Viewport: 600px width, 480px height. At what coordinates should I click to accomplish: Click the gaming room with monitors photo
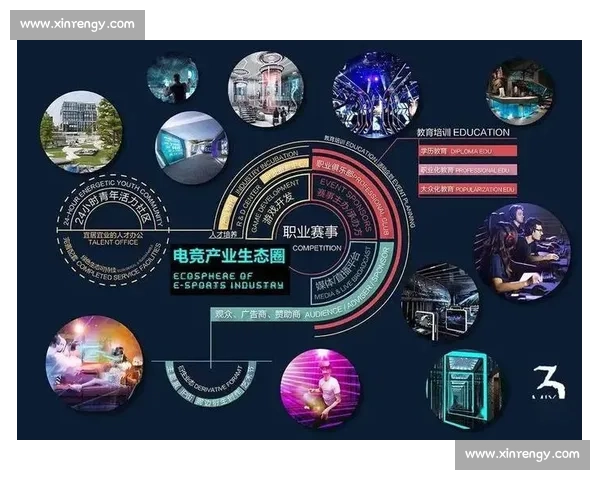click(440, 302)
